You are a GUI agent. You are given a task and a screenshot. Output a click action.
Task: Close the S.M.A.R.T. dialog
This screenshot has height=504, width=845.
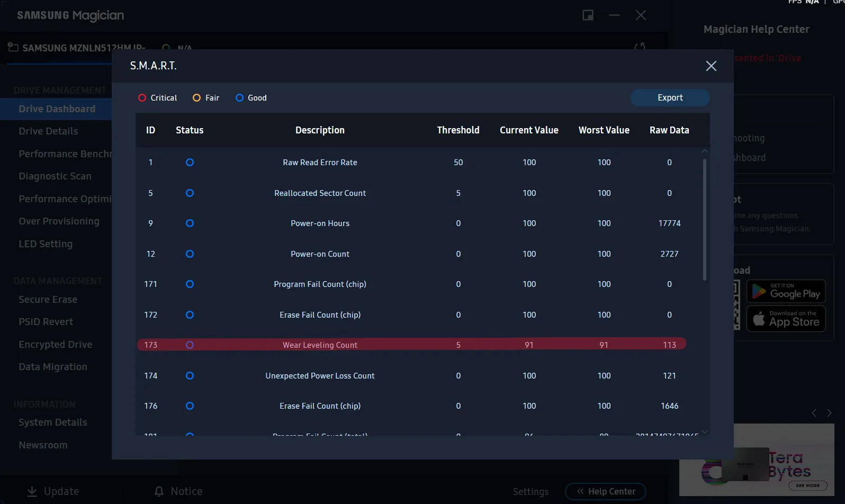click(x=711, y=66)
